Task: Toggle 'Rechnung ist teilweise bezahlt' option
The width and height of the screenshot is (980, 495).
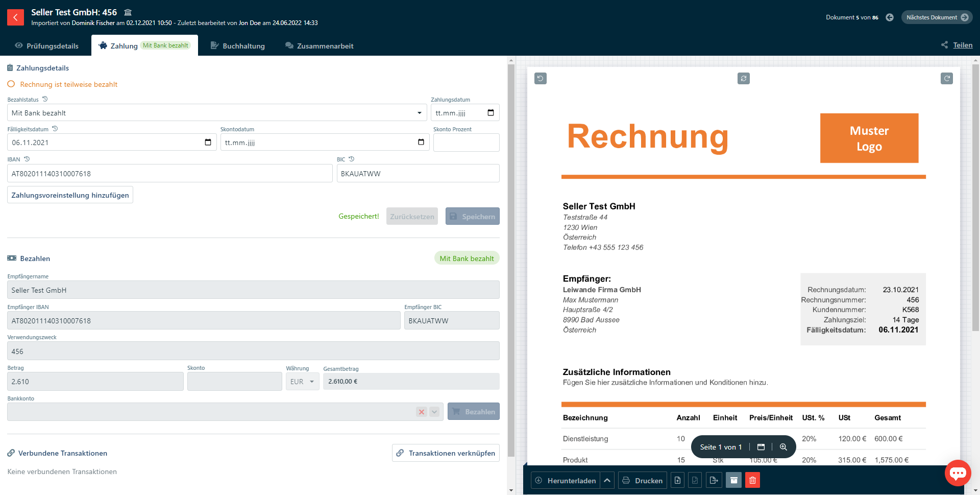Action: [11, 84]
